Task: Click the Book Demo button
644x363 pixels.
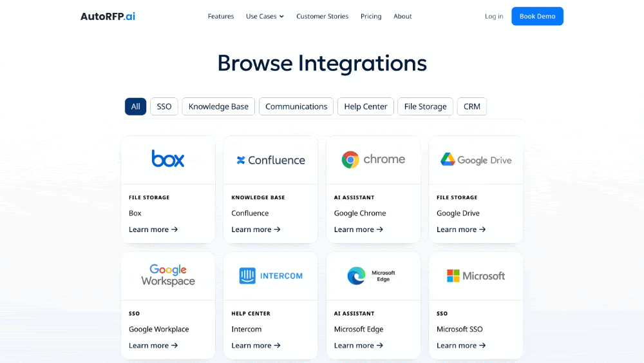Action: (x=537, y=16)
